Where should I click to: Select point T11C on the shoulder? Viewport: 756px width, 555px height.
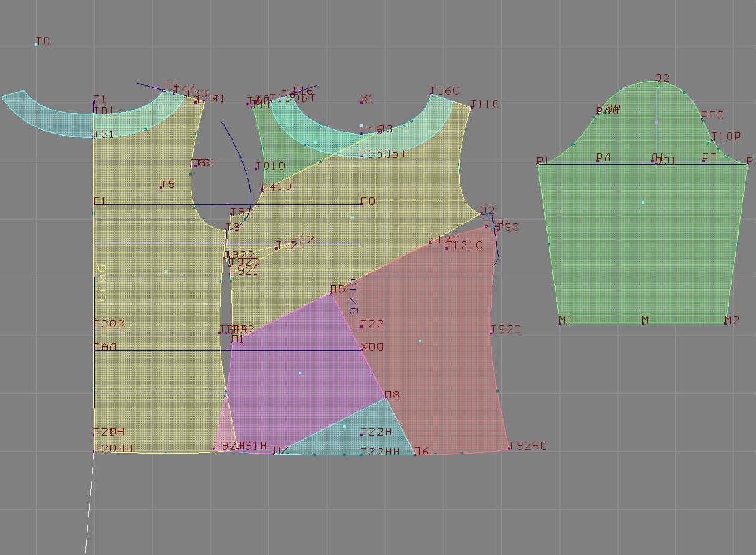(x=471, y=108)
